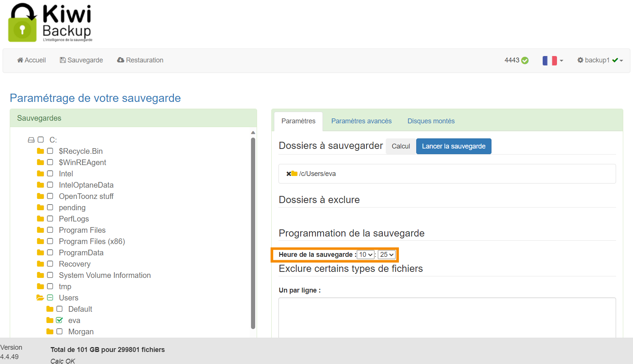Screen dimensions: 633x364
Task: Switch to the Disques montés tab
Action: [x=431, y=121]
